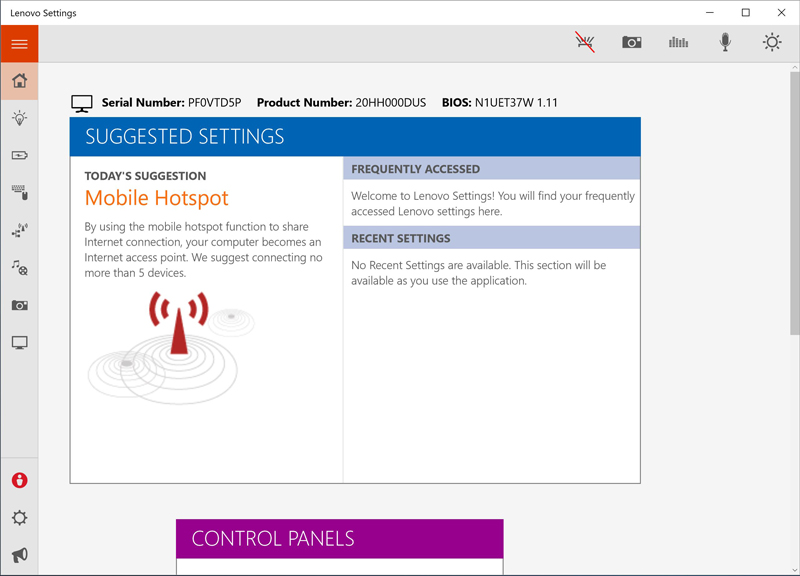Click the SUGGESTED SETTINGS header
Viewport: 800px width, 576px height.
tap(355, 137)
